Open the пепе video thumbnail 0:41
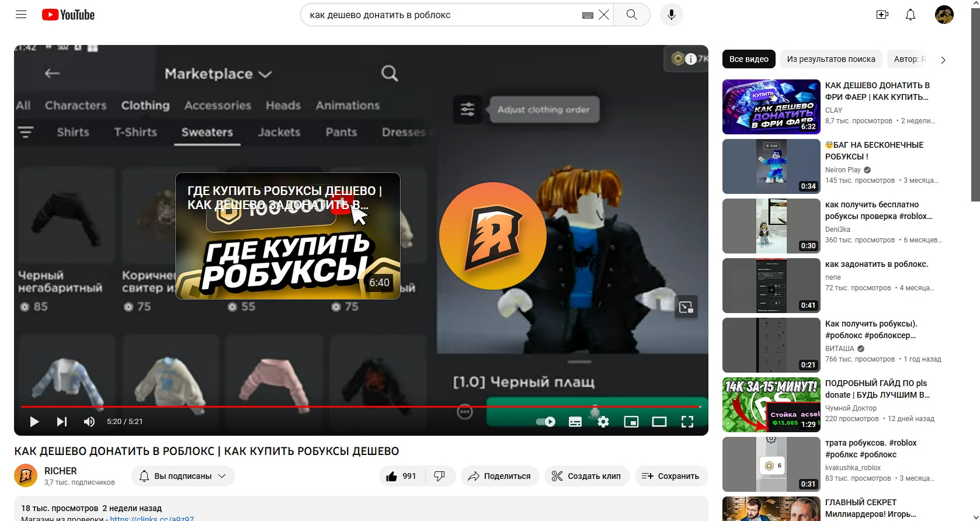Viewport: 980px width, 521px height. coord(772,286)
